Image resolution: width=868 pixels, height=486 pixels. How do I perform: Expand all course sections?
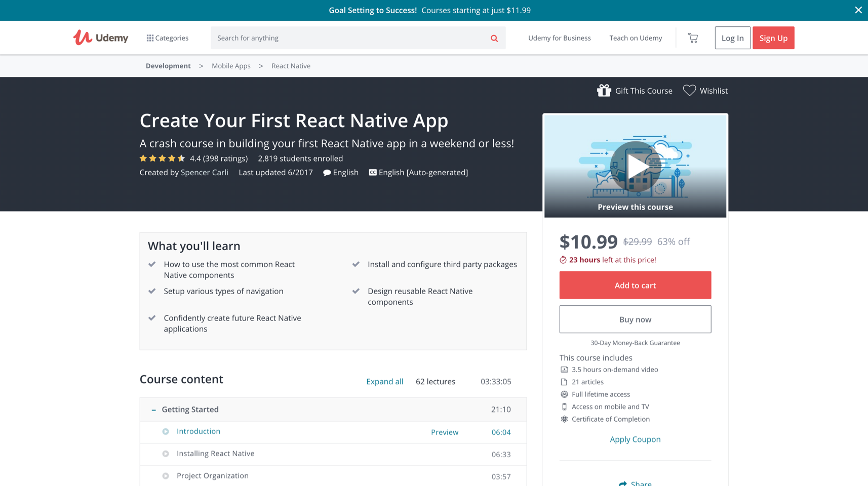point(385,382)
